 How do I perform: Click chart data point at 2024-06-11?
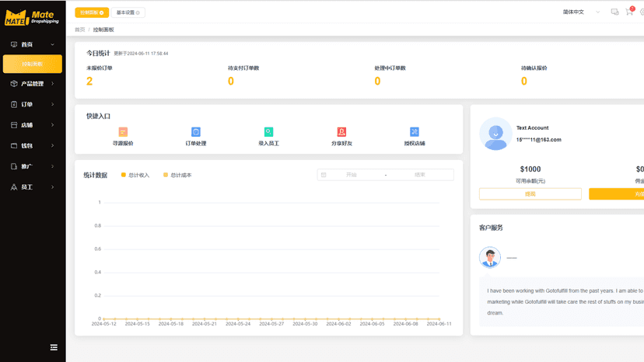(439, 319)
